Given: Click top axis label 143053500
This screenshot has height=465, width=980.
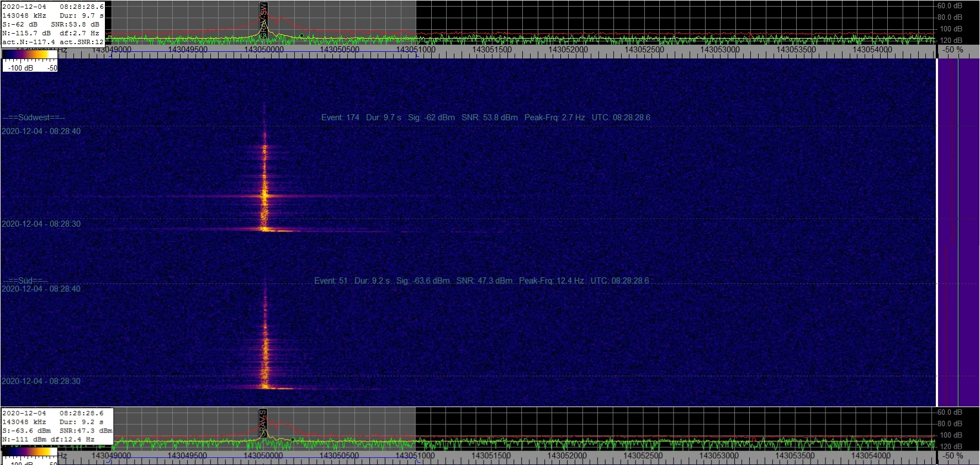Looking at the screenshot, I should pyautogui.click(x=796, y=50).
